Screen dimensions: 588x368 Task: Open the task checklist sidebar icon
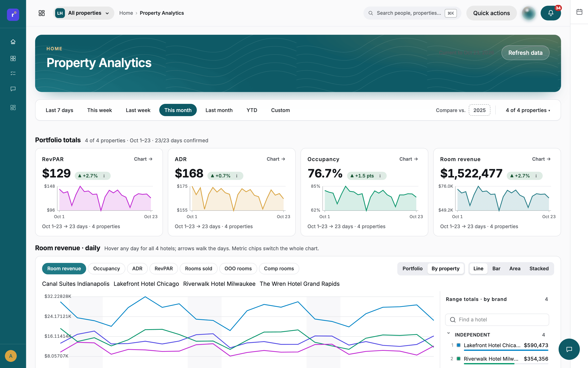13,74
